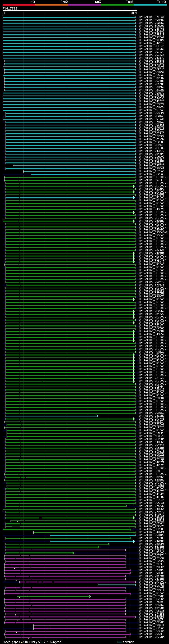
Task: Click the UniRef100_Q67QB5 label
Action: (x=152, y=637)
